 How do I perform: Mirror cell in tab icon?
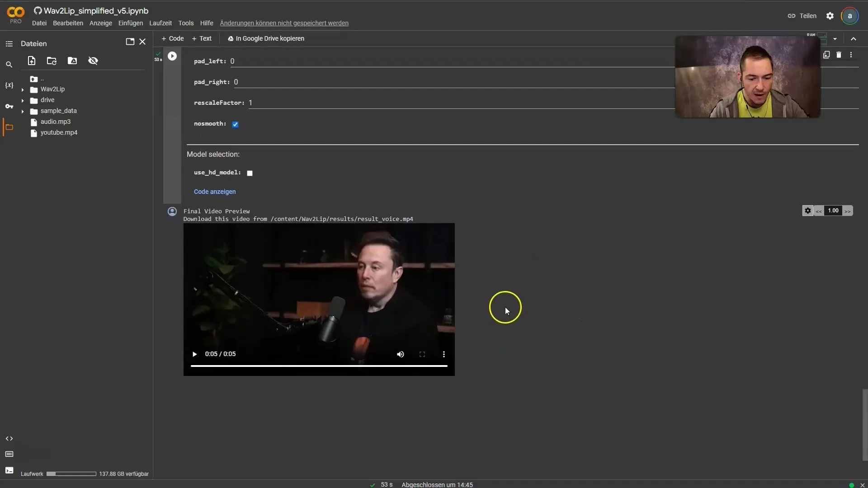826,55
